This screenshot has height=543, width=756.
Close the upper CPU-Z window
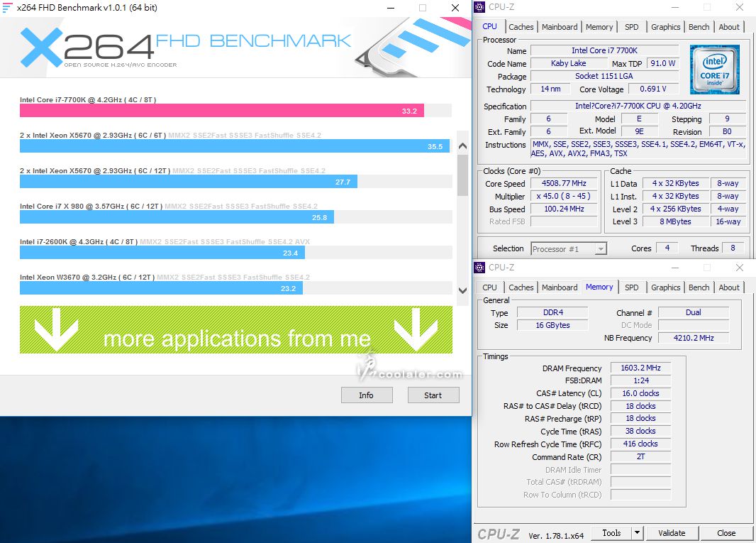740,7
